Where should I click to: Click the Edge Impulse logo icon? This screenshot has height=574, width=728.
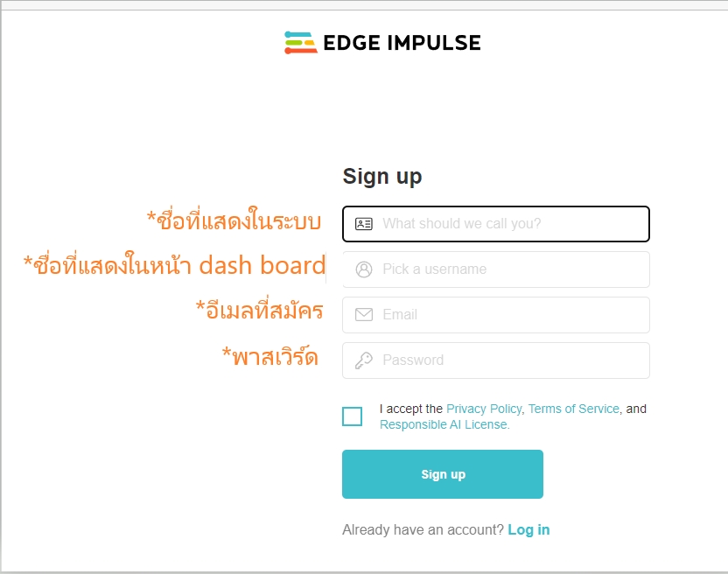point(300,42)
